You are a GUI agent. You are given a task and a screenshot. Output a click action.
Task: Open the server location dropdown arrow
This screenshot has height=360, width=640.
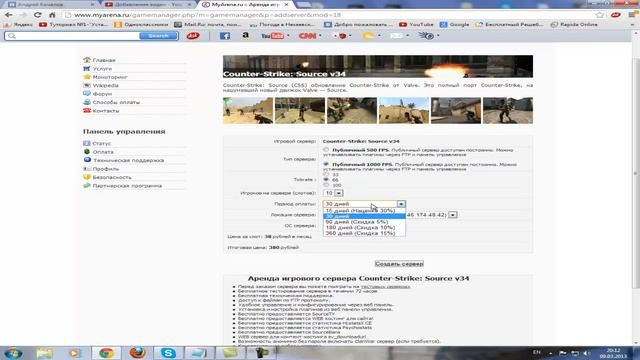click(x=453, y=215)
